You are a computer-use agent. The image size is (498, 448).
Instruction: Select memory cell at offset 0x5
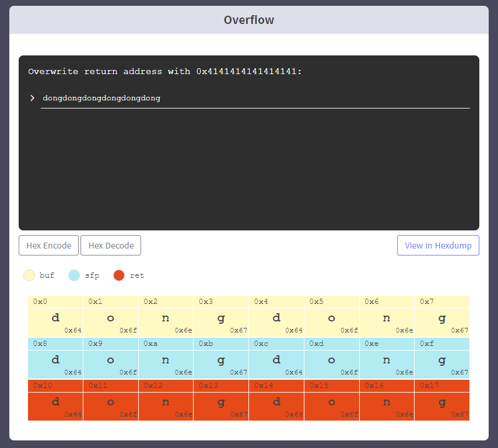pos(332,316)
